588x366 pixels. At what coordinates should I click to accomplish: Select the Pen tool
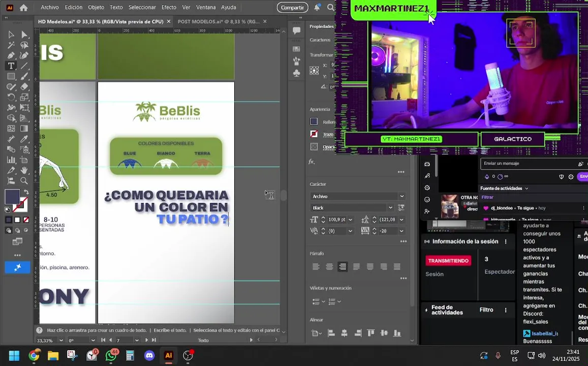tap(11, 55)
